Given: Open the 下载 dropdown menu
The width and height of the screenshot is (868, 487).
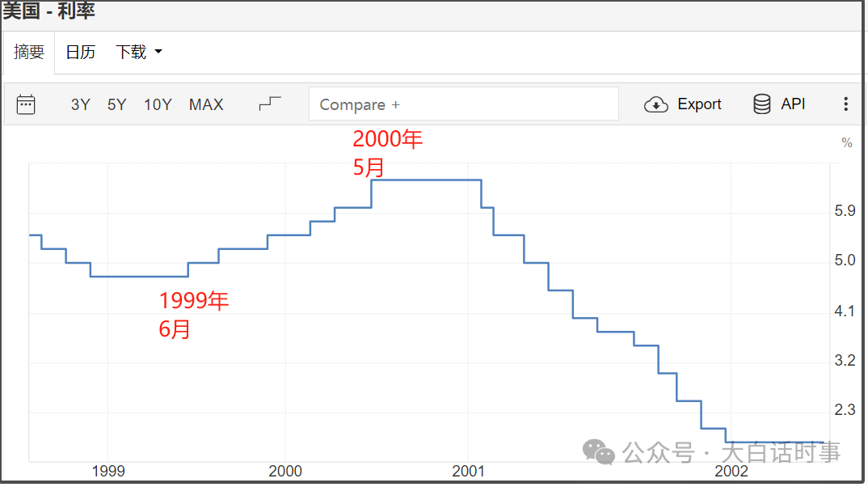Looking at the screenshot, I should click(138, 52).
